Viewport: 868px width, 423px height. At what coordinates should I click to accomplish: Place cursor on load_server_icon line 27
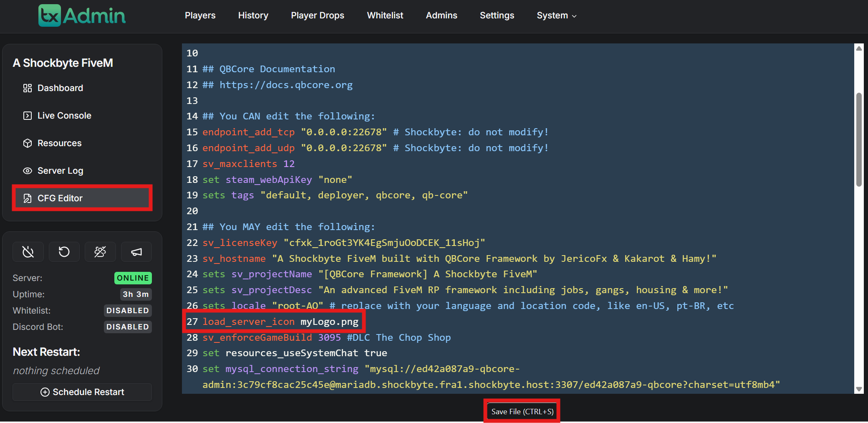pos(280,322)
